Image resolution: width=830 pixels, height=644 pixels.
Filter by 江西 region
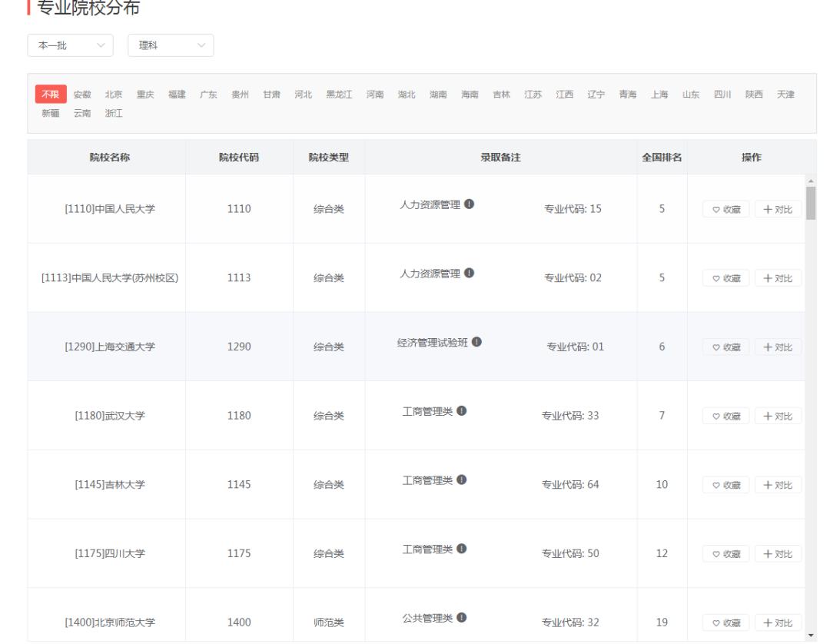point(564,95)
